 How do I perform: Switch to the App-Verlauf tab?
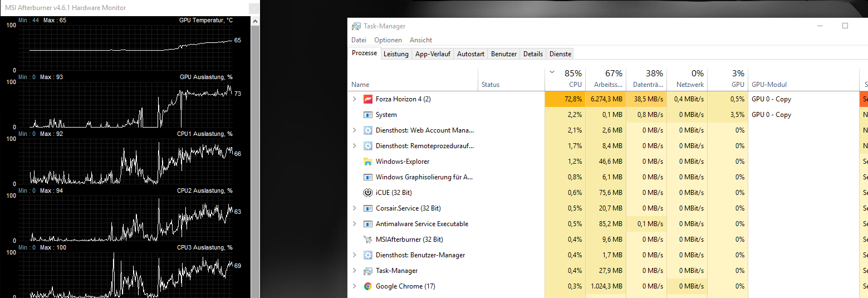(x=433, y=54)
